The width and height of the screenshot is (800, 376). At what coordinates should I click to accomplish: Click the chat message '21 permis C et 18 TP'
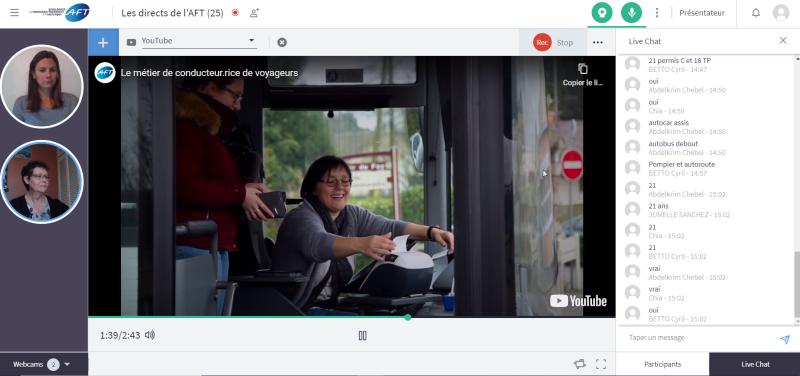(680, 60)
